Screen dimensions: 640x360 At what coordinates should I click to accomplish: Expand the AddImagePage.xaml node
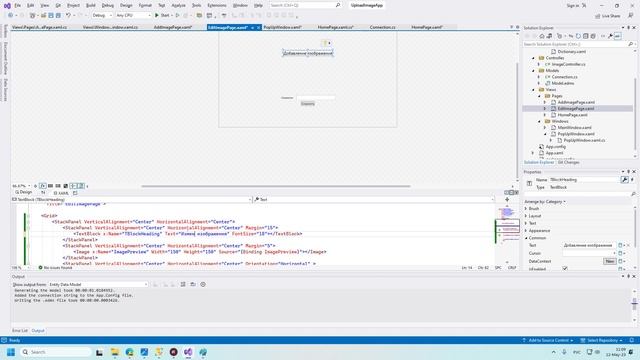pyautogui.click(x=545, y=102)
